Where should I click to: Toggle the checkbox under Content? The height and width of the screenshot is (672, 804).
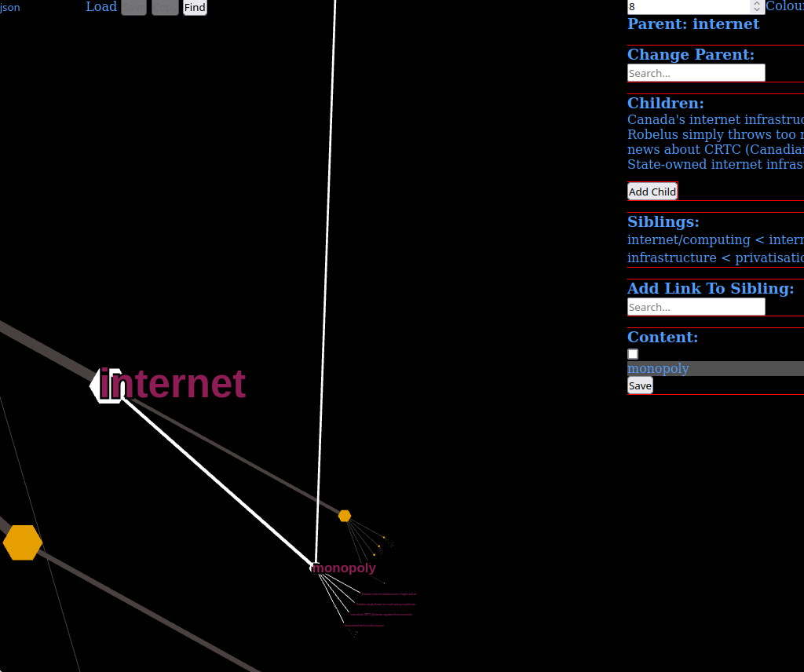point(633,354)
